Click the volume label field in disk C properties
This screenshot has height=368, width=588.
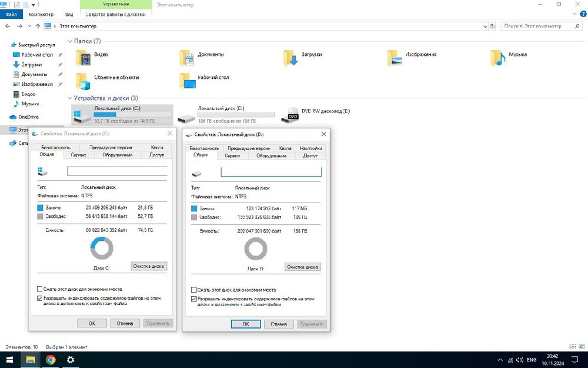pos(117,171)
